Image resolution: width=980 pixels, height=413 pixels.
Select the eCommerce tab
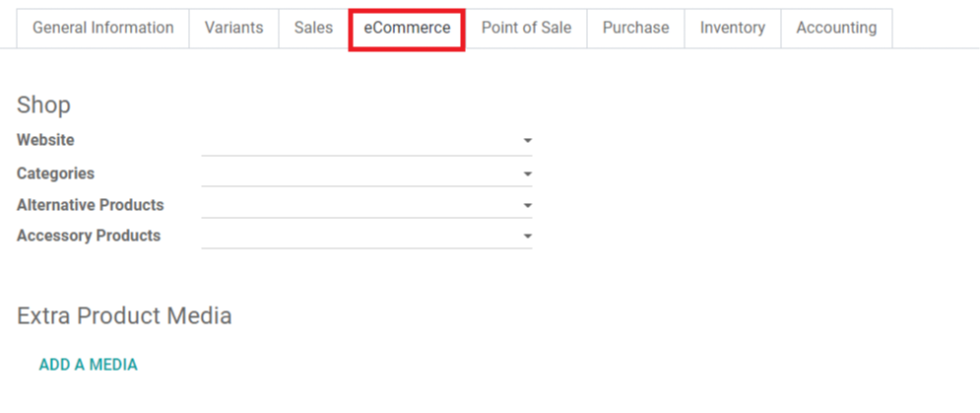pos(407,29)
